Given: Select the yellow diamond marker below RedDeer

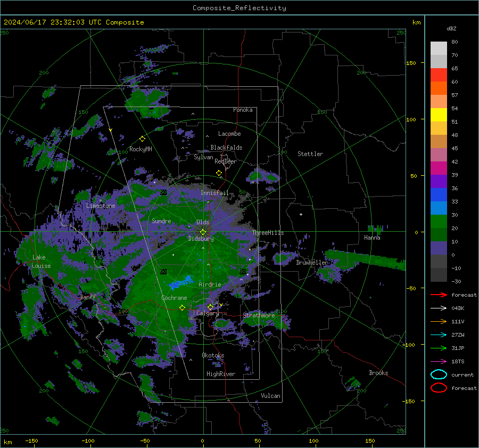Looking at the screenshot, I should [219, 173].
